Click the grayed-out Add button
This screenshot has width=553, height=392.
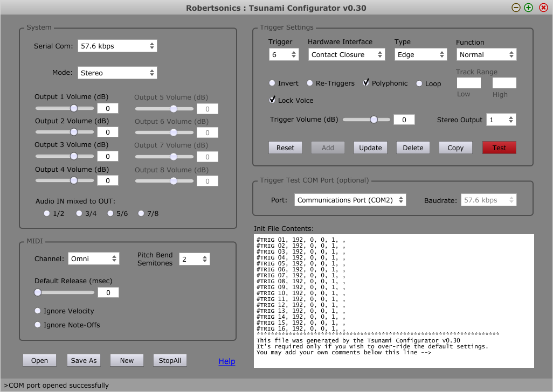(x=328, y=148)
